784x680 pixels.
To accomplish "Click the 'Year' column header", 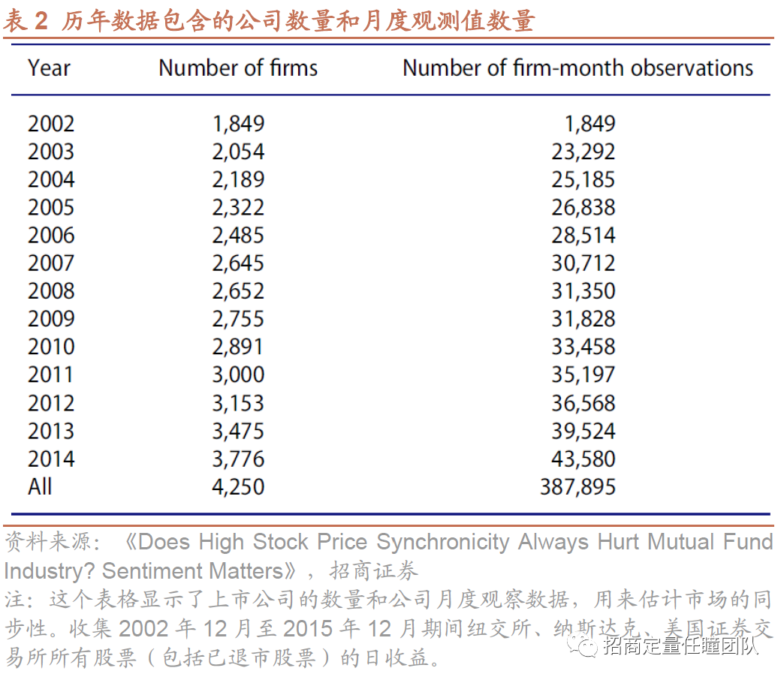I will pos(49,68).
